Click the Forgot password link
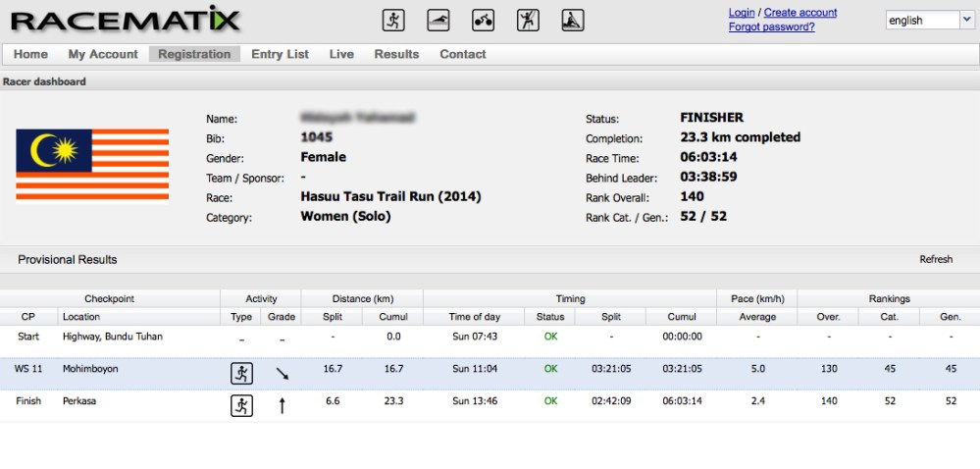This screenshot has height=469, width=980. (x=771, y=27)
